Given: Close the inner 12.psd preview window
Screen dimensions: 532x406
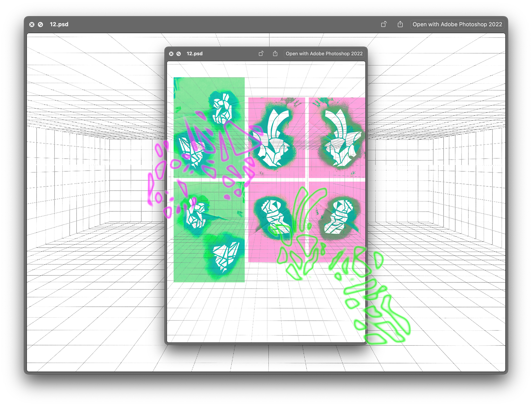Looking at the screenshot, I should pos(171,54).
